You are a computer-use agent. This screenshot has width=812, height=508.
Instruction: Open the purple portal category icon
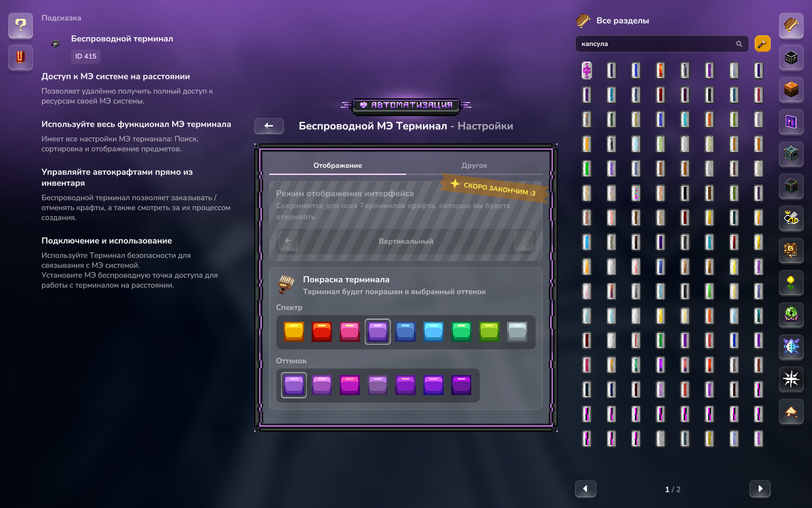point(791,122)
